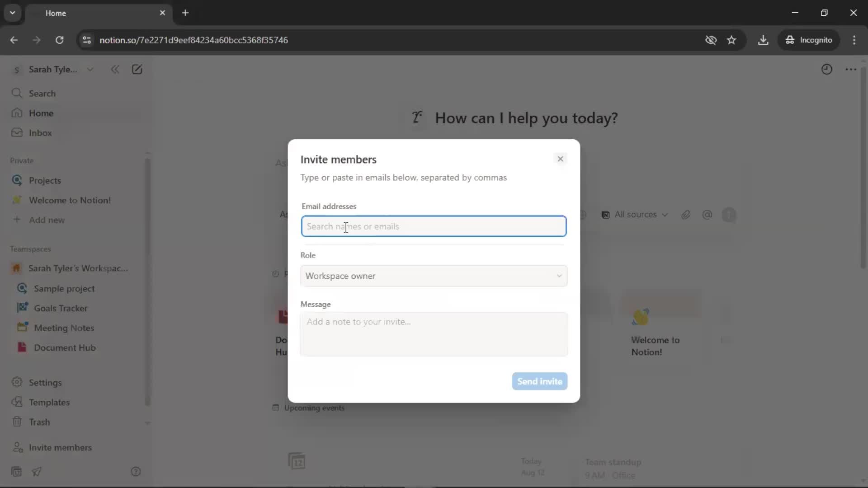Click the Notion AI face icon by heading
The image size is (868, 488).
point(417,118)
